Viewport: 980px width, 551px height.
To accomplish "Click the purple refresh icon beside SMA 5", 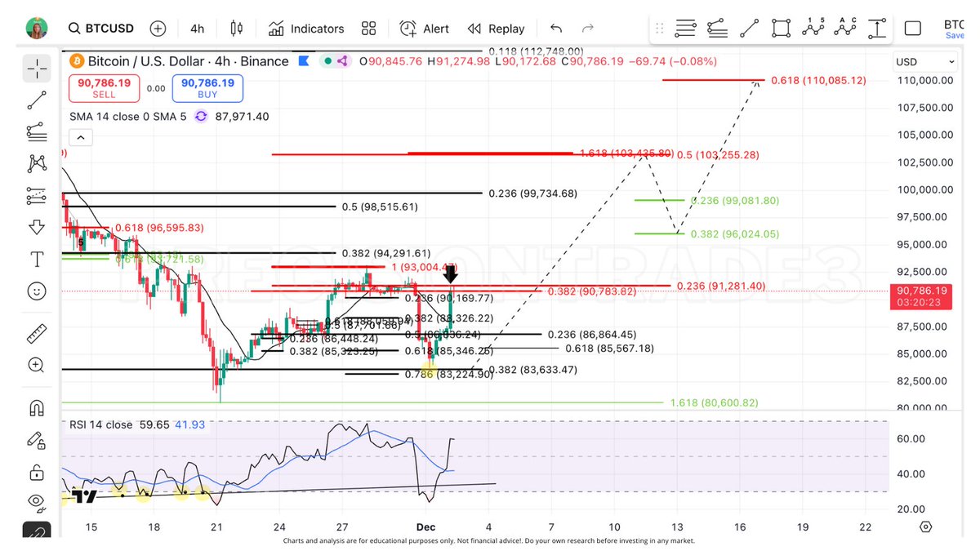I will click(201, 117).
